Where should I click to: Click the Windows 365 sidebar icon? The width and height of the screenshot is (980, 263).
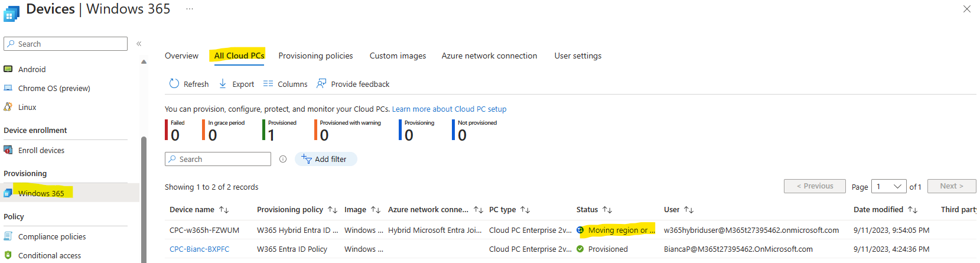pyautogui.click(x=8, y=193)
